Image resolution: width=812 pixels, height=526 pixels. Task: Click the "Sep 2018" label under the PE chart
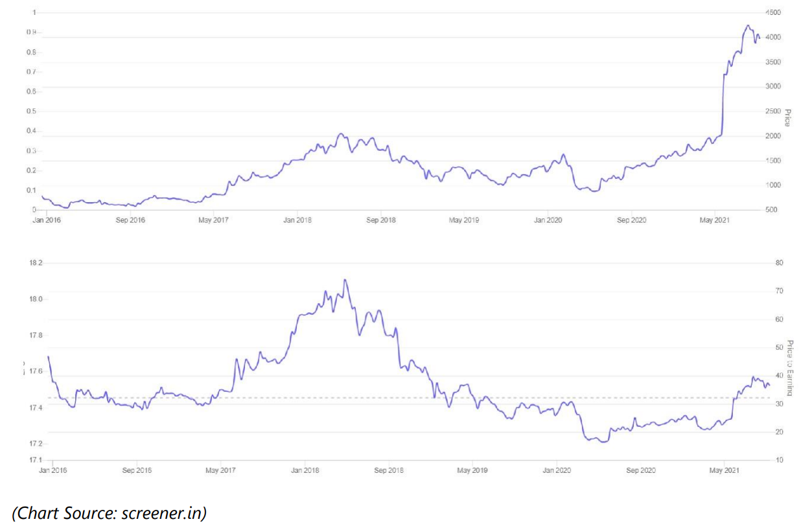389,470
